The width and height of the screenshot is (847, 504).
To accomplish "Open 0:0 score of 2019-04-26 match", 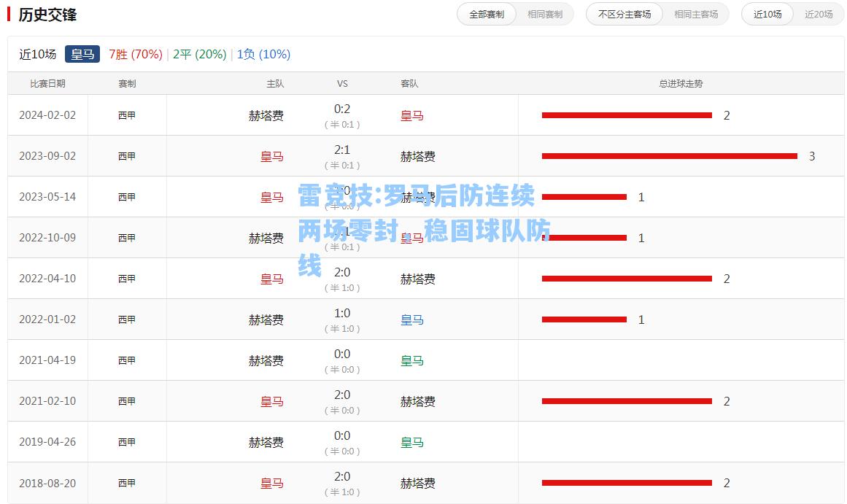I will 342,435.
